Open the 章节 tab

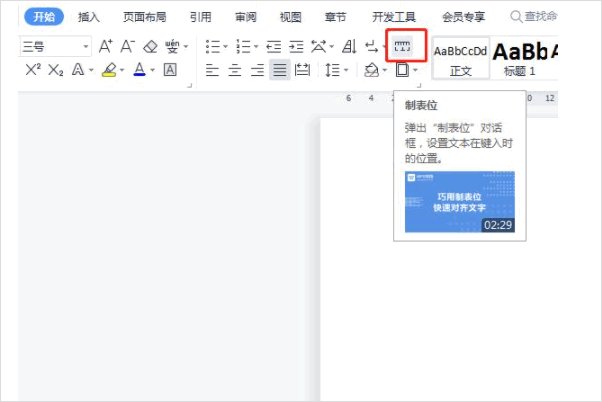click(336, 17)
